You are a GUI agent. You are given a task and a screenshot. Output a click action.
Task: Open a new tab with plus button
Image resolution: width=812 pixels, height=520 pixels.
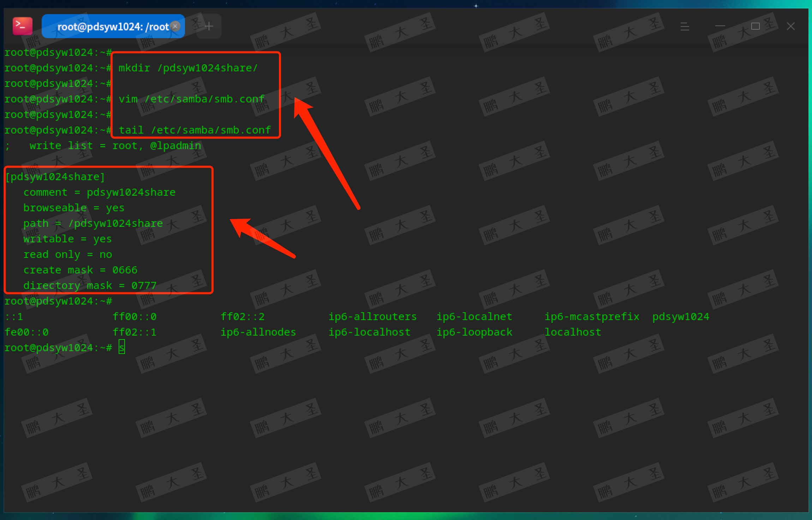click(209, 26)
